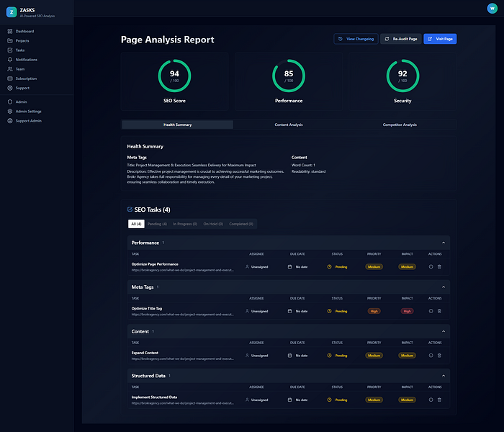Open the Subscription card icon
Viewport: 504px width, 432px height.
[x=10, y=78]
